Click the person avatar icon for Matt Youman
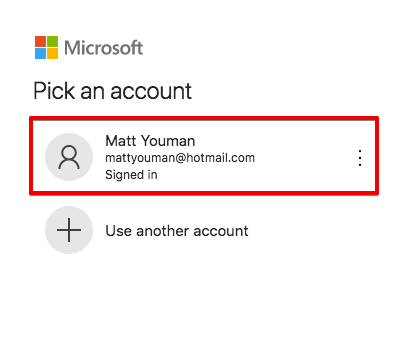Viewport: 408px width, 361px height. [x=69, y=157]
